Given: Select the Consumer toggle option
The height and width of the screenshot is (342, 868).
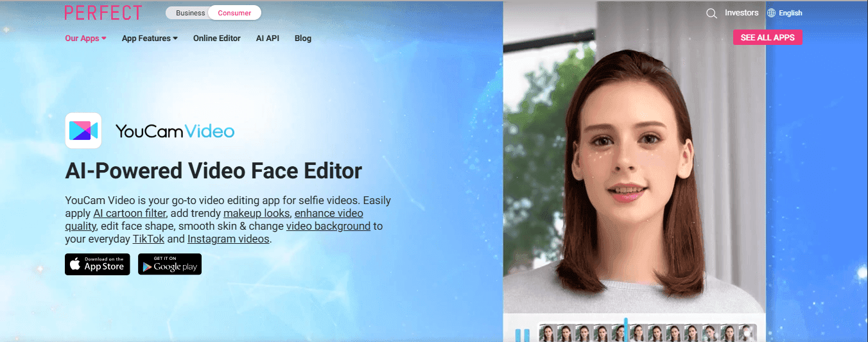Looking at the screenshot, I should (234, 13).
